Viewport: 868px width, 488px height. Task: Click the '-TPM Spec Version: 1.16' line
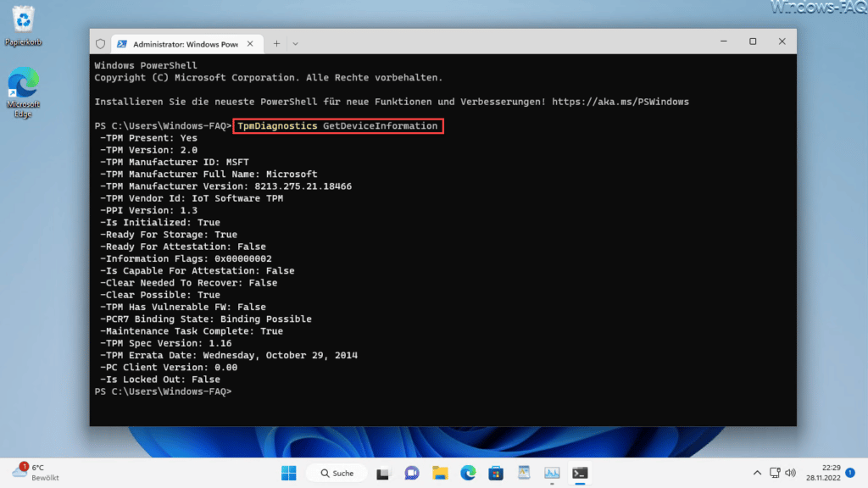tap(165, 344)
